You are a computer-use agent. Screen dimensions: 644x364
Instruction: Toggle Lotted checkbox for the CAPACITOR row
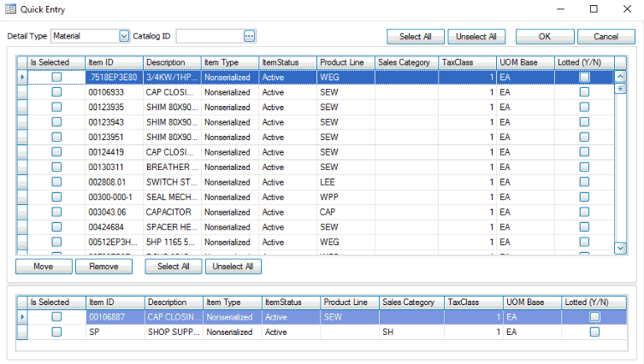584,212
